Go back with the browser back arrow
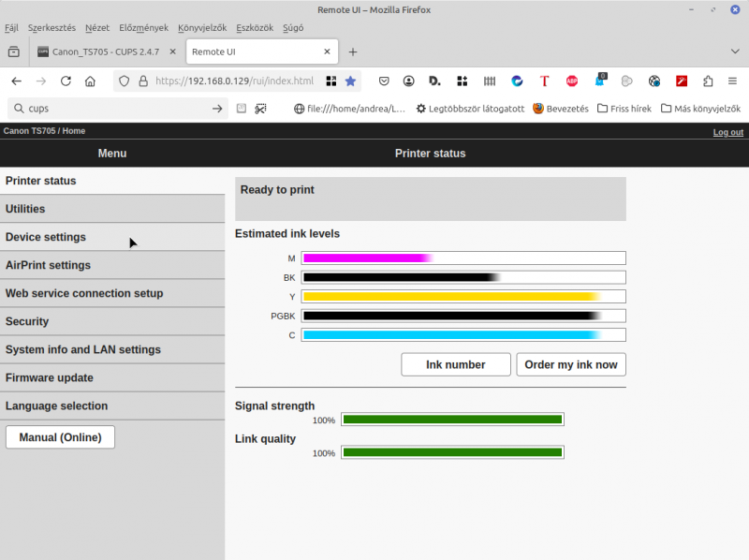 (17, 81)
